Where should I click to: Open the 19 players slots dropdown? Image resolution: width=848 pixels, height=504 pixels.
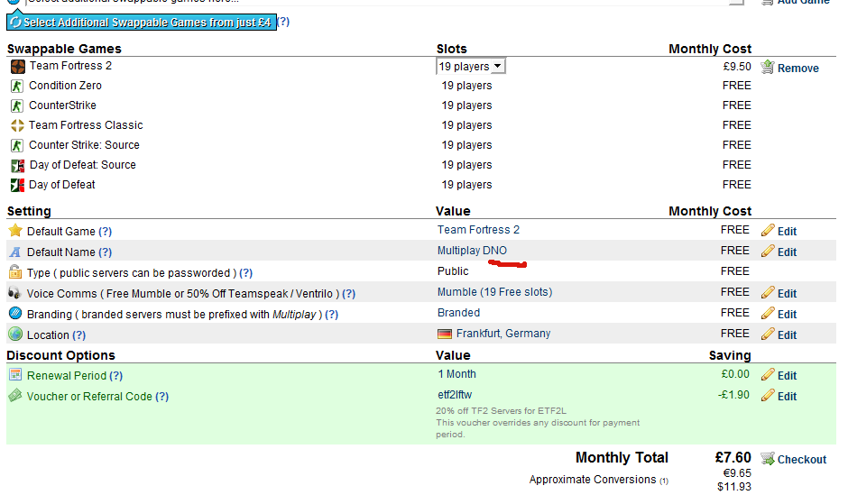pyautogui.click(x=471, y=66)
